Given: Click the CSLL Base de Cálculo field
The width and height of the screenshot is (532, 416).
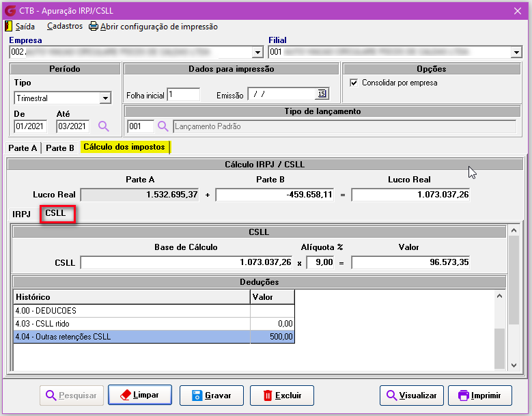Looking at the screenshot, I should tap(186, 262).
